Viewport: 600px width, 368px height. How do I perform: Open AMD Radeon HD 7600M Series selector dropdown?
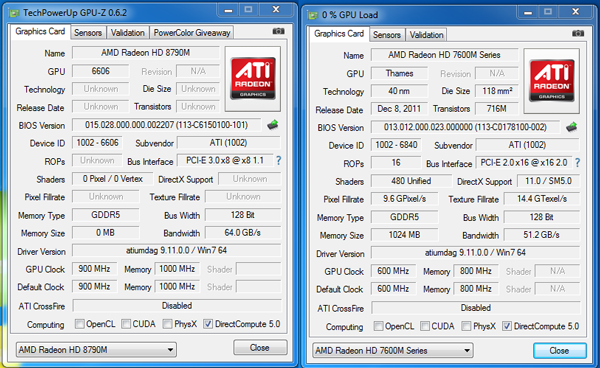393,350
